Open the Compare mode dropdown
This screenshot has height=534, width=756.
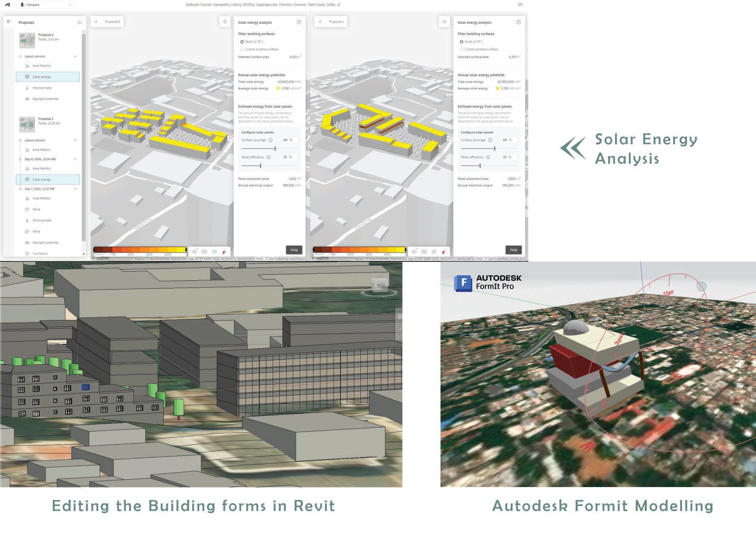tap(46, 5)
